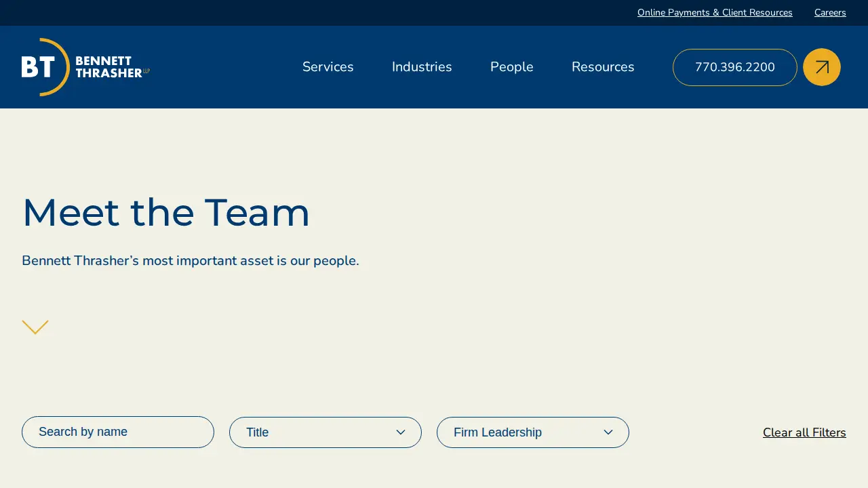
Task: Click the 'most important asset is our people' tagline
Action: 191,261
